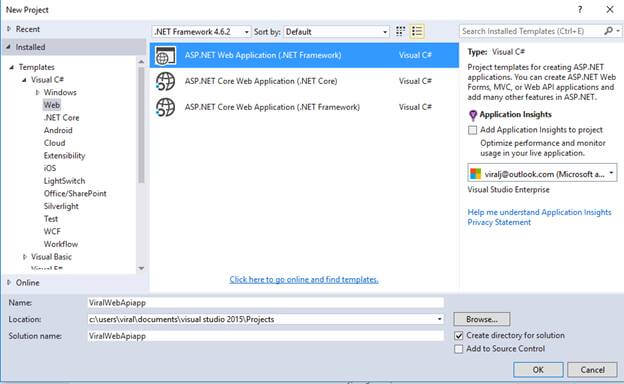Click ASP.NET Web Application (.NET Framework) template icon

pyautogui.click(x=166, y=55)
